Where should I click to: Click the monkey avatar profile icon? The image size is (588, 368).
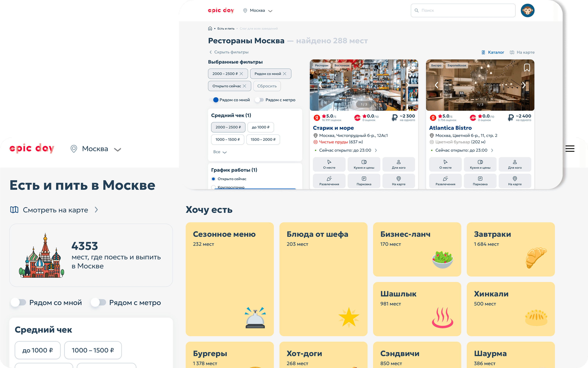527,10
